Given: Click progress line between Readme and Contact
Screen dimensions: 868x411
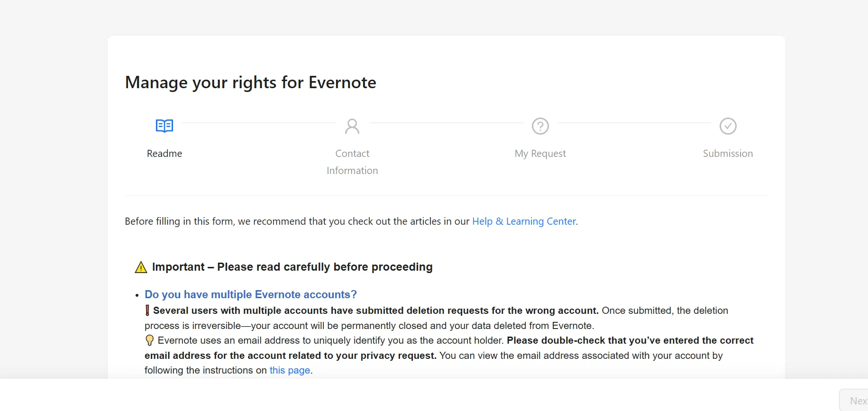Looking at the screenshot, I should pos(258,123).
